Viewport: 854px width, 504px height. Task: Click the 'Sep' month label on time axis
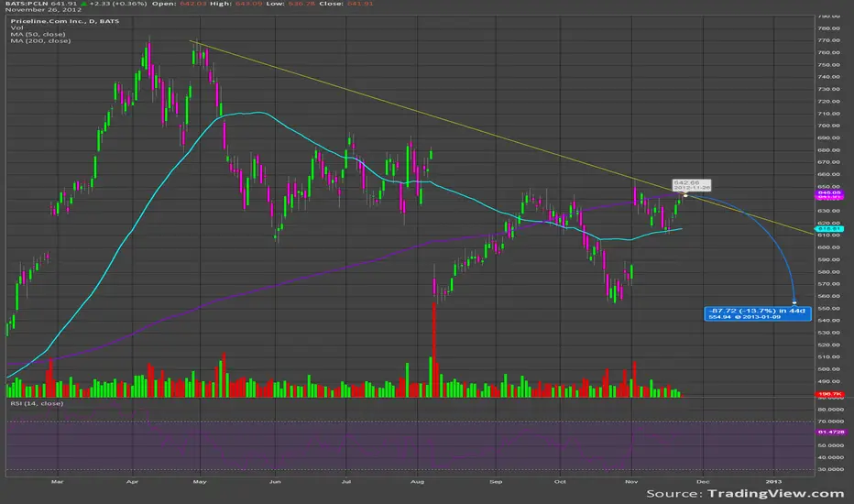coord(496,482)
